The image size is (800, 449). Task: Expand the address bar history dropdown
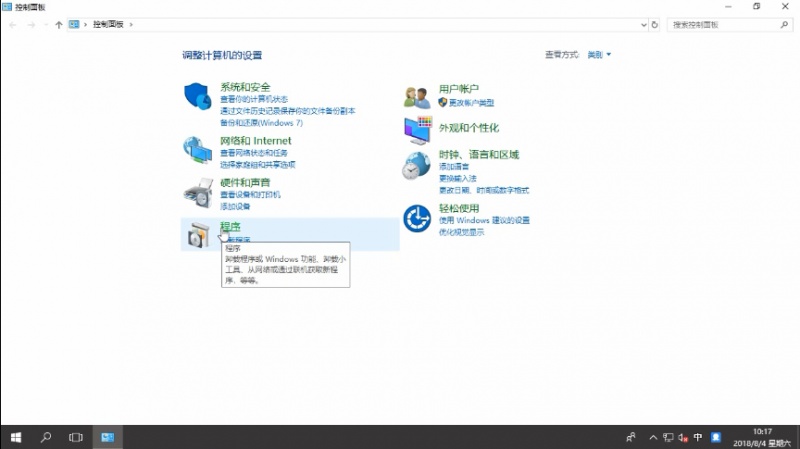click(x=643, y=24)
